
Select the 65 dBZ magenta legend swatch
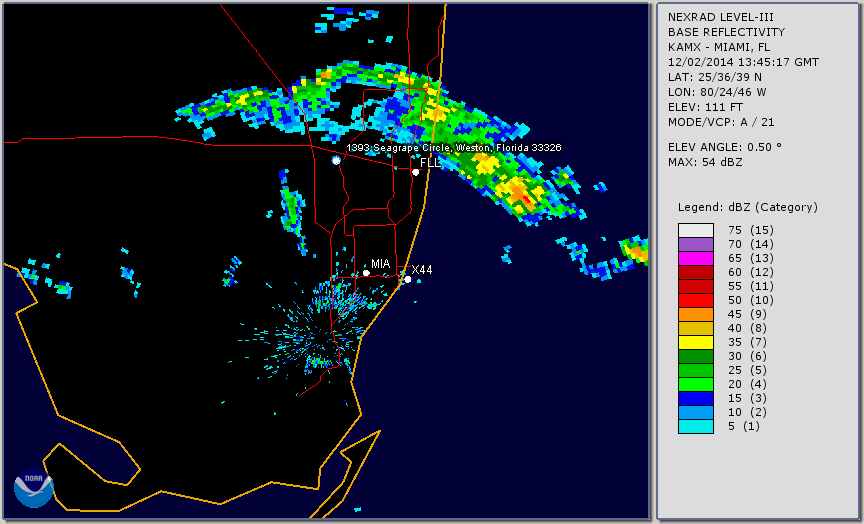click(x=696, y=258)
